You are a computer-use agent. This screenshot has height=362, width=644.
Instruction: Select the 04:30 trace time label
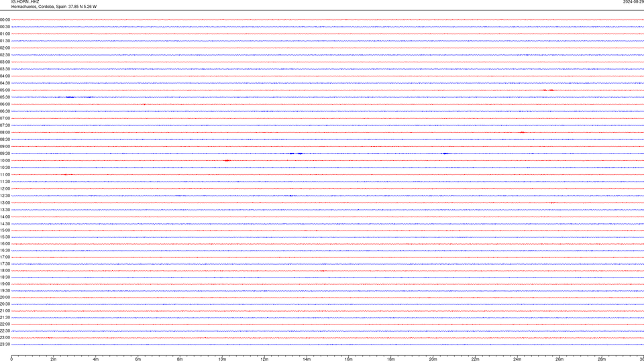(5, 83)
